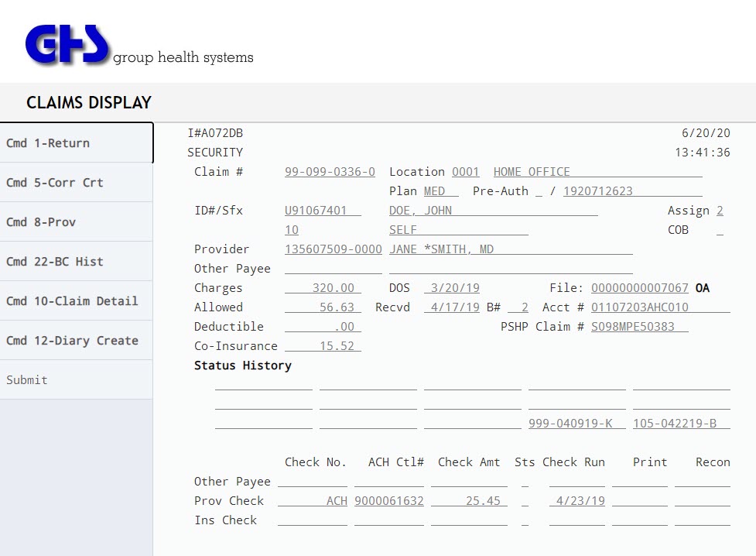756x556 pixels.
Task: Focus the member name DOE, JOHN field
Action: pyautogui.click(x=492, y=211)
